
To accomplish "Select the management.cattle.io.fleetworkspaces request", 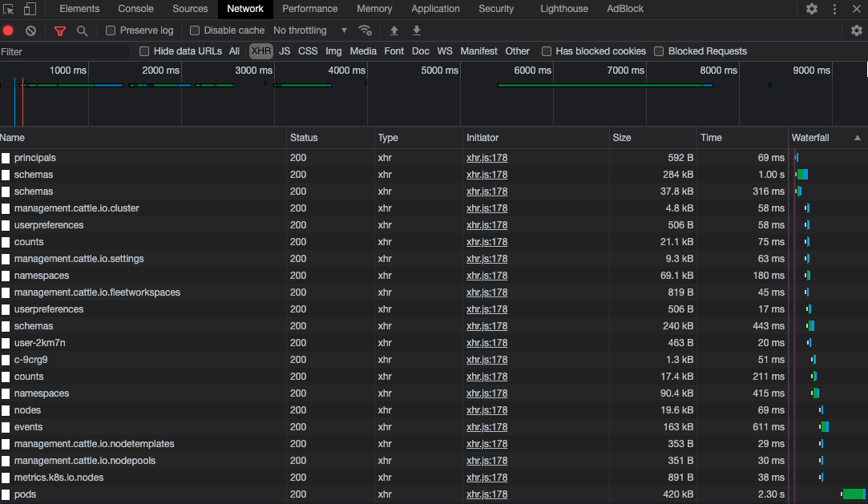I will click(98, 292).
